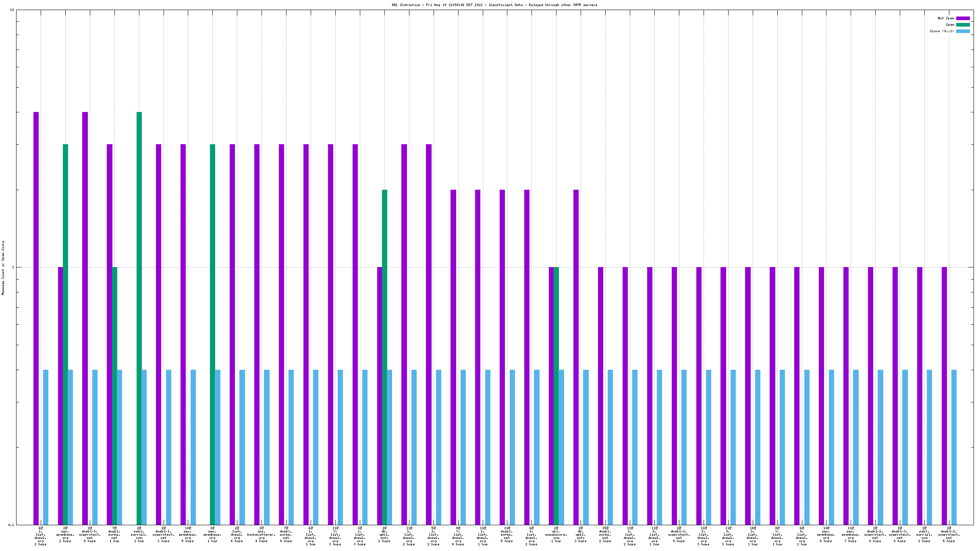This screenshot has width=980, height=551.
Task: Click the blue Score (0..1) legend swatch
Action: (963, 31)
